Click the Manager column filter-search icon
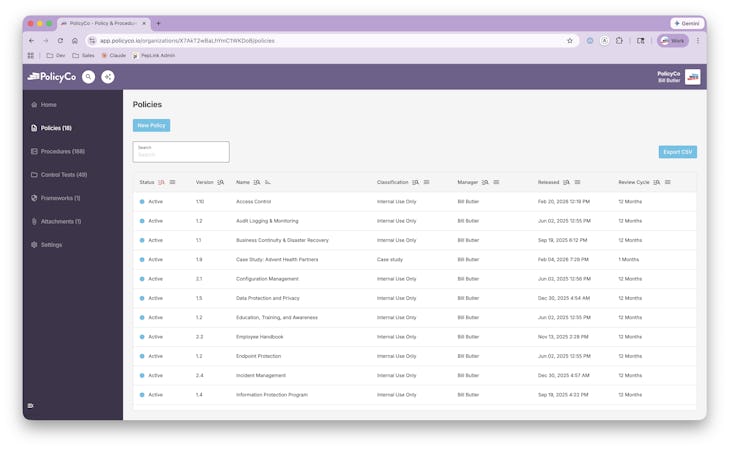The height and width of the screenshot is (450, 729). click(x=485, y=182)
